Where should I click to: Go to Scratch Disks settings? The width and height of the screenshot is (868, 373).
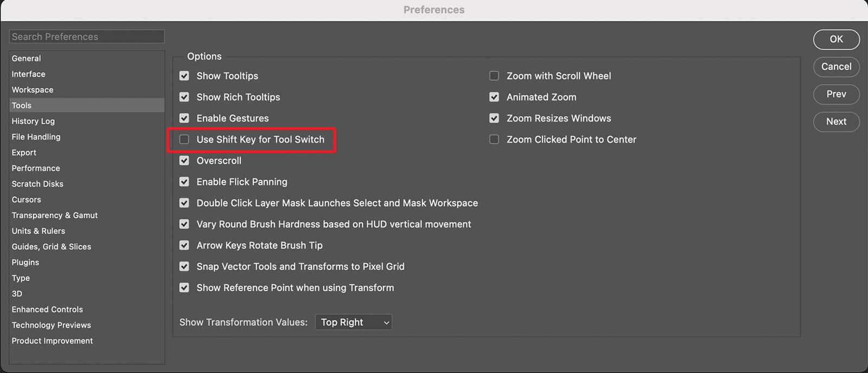(x=37, y=184)
